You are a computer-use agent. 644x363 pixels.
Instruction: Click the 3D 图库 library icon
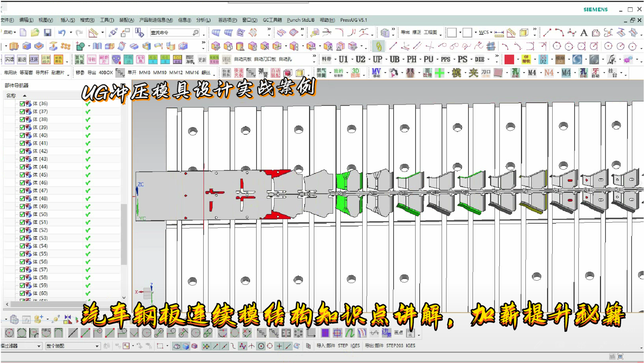(x=355, y=72)
